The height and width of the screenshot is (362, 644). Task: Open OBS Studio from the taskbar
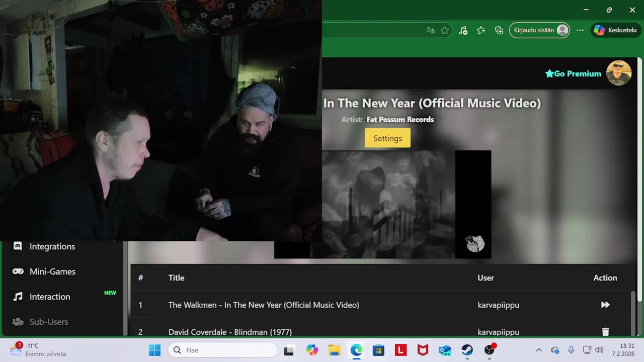tap(490, 350)
